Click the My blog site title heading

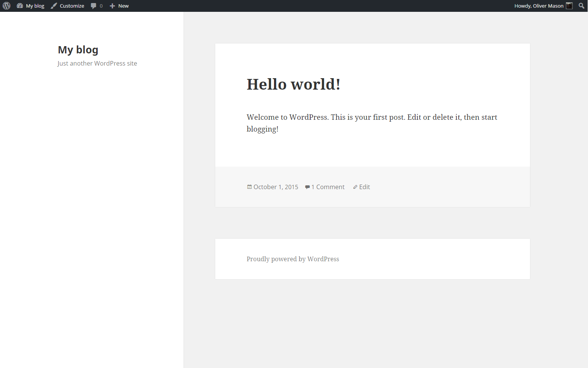78,50
